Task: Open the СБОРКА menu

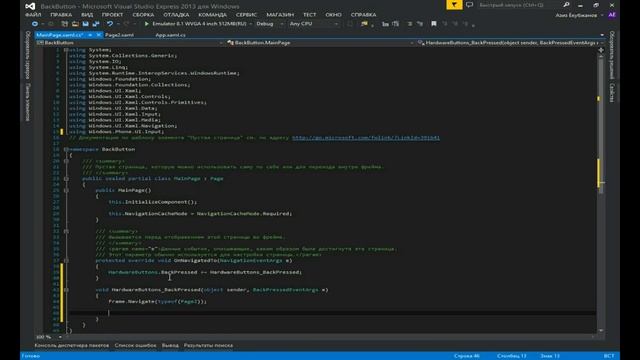Action: [143, 15]
